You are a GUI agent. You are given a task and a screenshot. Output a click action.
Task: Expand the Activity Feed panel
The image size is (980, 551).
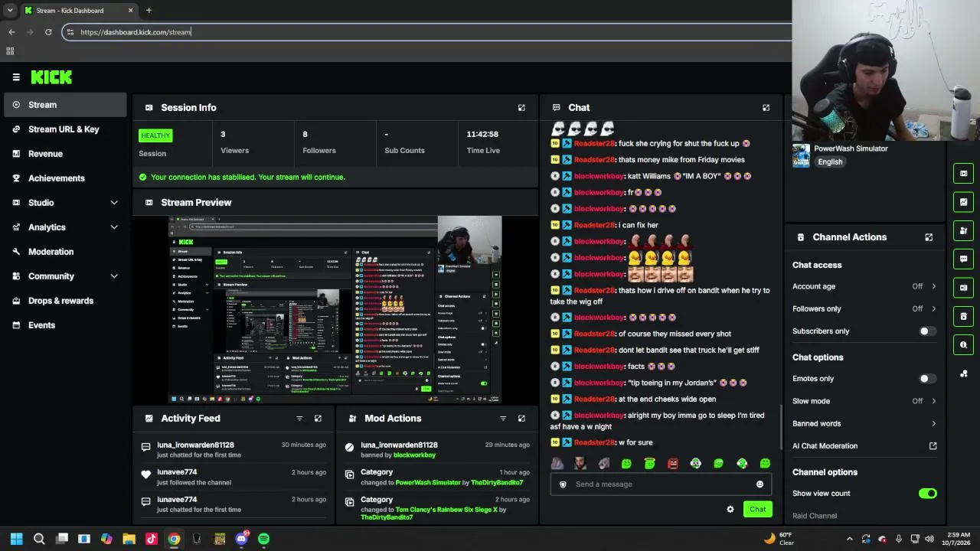click(318, 419)
